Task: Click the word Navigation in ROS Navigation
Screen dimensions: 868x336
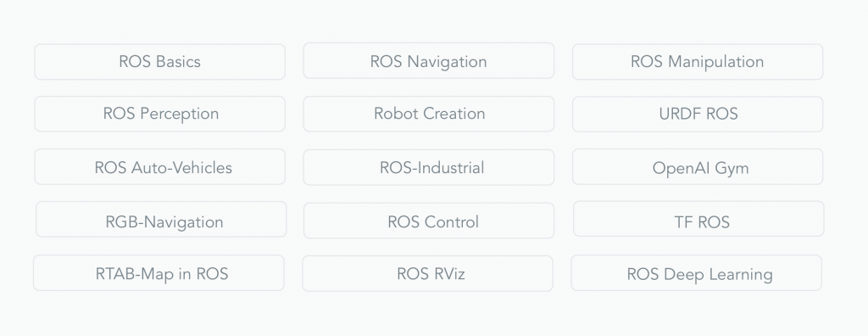Action: tap(447, 62)
